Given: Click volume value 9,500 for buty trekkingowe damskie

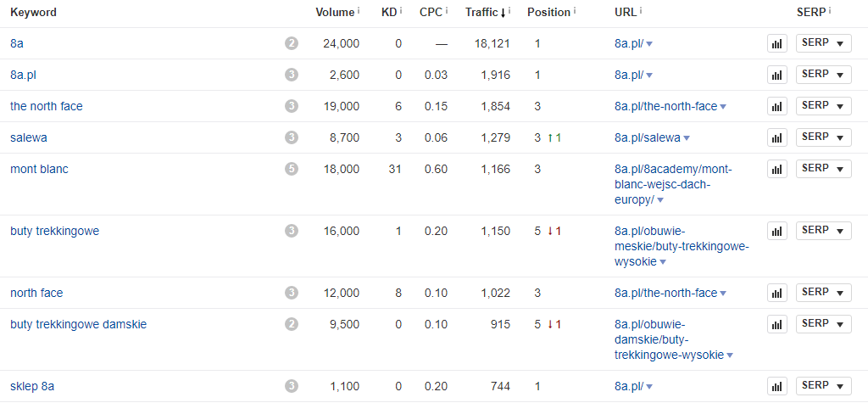Looking at the screenshot, I should click(x=344, y=324).
